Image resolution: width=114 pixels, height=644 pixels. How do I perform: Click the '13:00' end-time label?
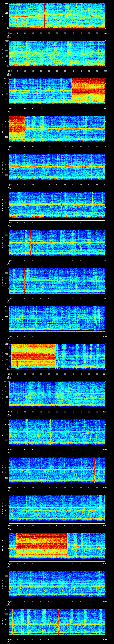click(105, 450)
